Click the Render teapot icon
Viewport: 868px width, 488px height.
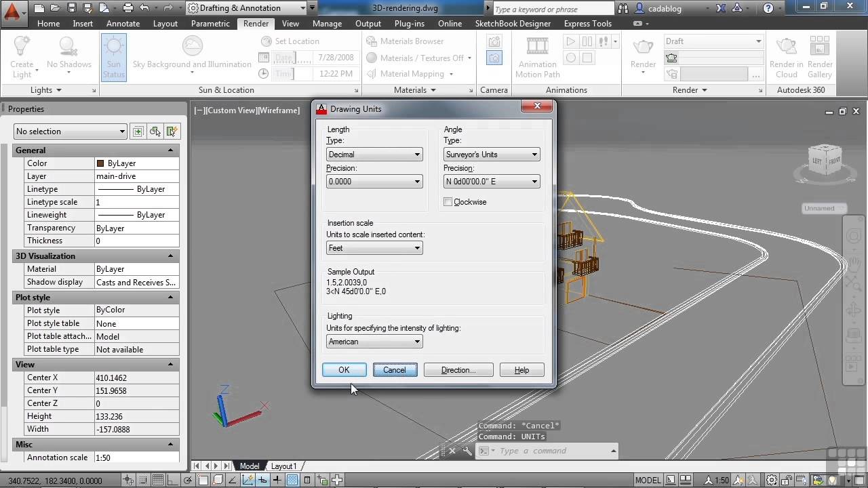pos(643,47)
